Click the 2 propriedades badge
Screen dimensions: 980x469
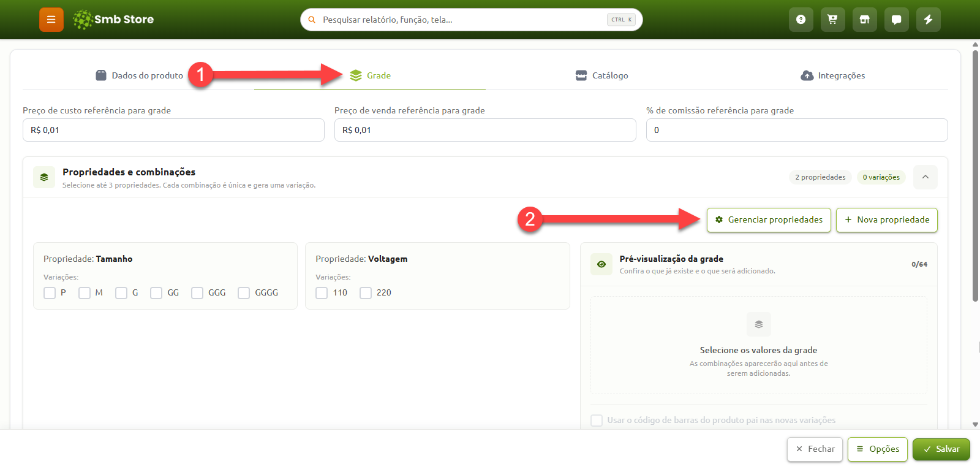tap(820, 177)
